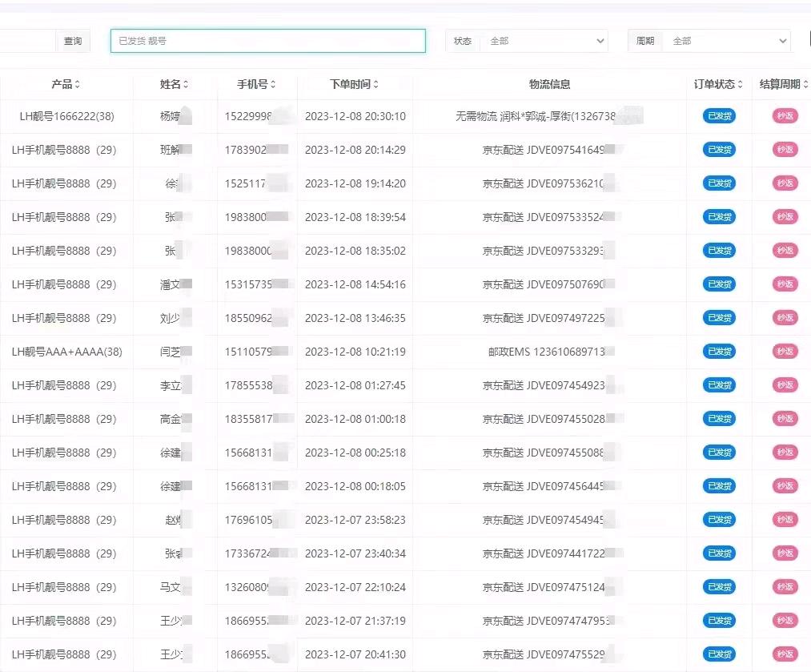Screen dimensions: 811x672
Task: Select name cell 李立 in table
Action: [176, 385]
